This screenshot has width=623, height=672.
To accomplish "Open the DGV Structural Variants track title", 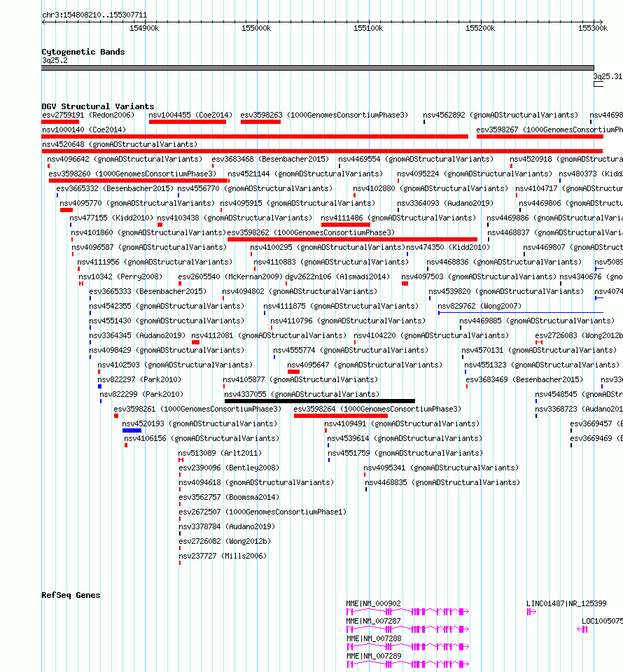I will 98,106.
